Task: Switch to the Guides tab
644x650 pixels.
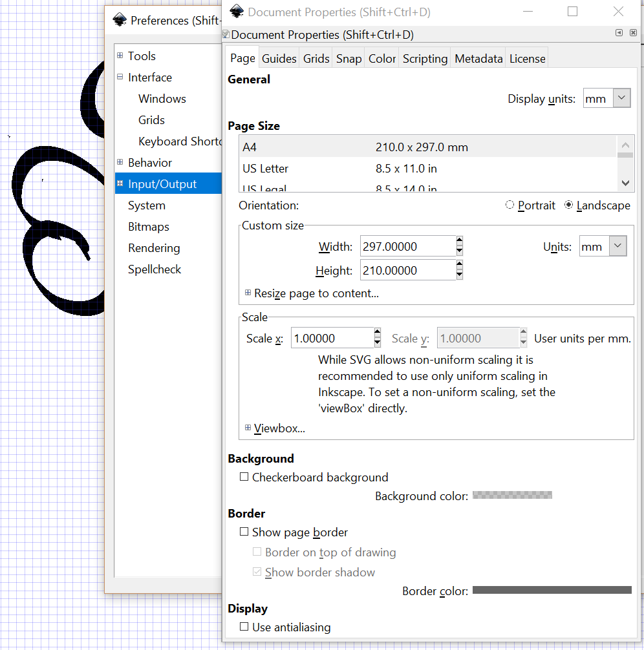Action: pos(279,58)
